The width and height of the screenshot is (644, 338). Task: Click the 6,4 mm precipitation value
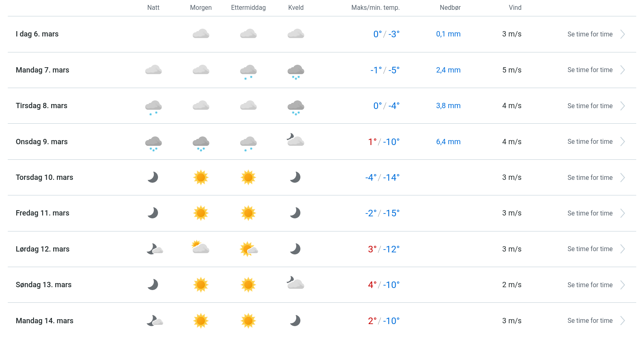tap(448, 142)
